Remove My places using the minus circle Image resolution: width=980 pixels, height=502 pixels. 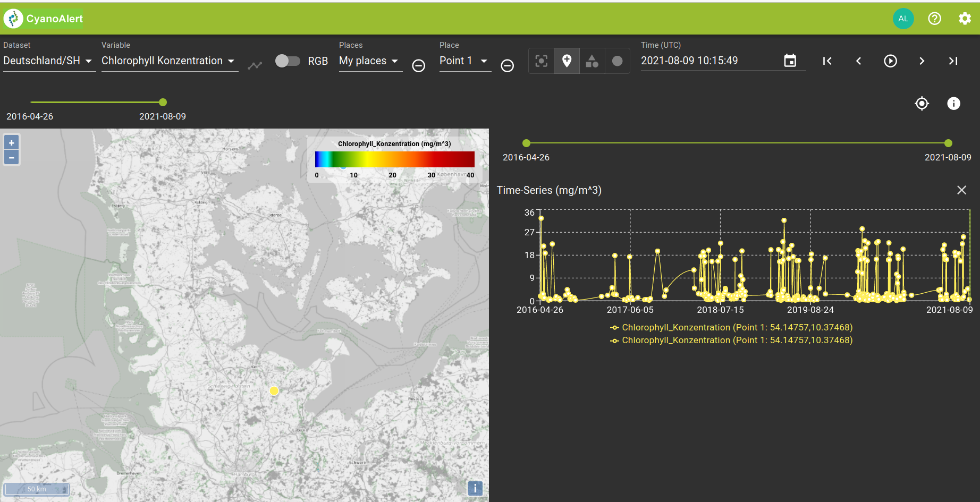tap(418, 65)
